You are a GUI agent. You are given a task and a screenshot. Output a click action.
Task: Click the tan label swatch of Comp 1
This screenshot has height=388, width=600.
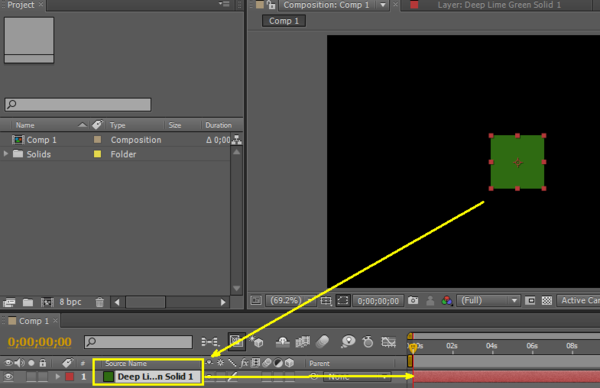click(97, 140)
